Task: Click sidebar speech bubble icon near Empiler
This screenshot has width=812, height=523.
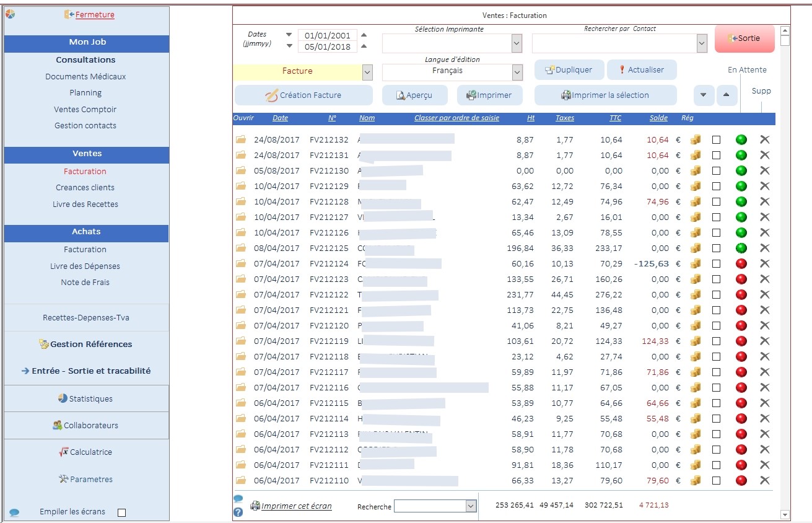Action: click(14, 512)
